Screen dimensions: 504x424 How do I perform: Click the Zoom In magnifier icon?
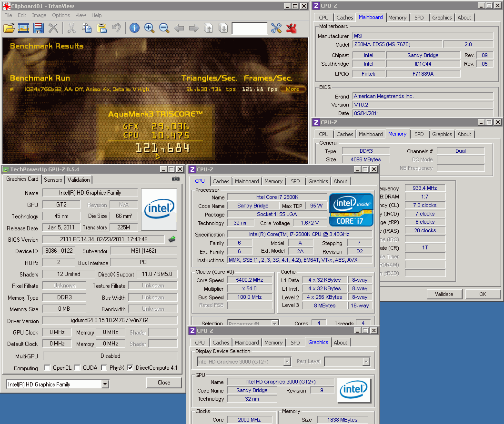tap(149, 28)
